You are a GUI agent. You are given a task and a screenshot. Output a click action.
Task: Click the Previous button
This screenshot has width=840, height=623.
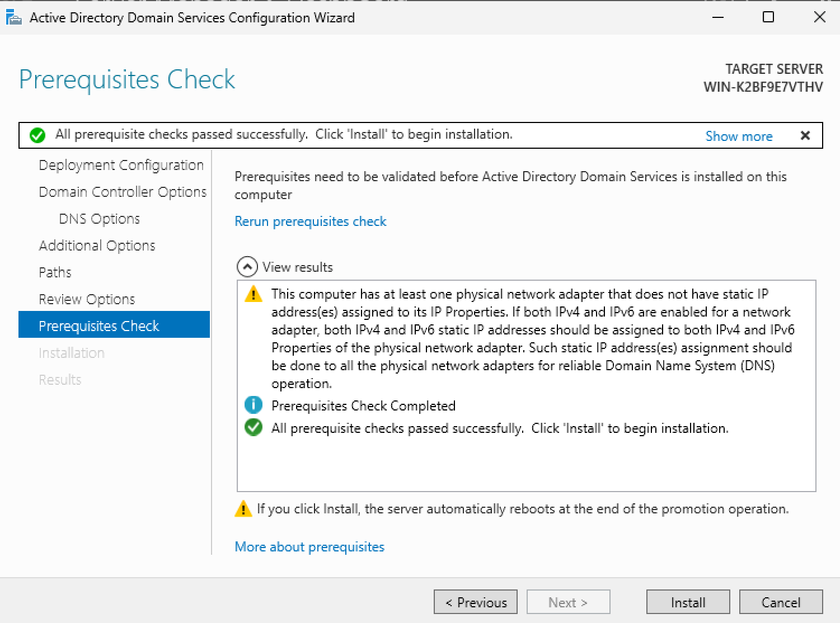tap(476, 602)
